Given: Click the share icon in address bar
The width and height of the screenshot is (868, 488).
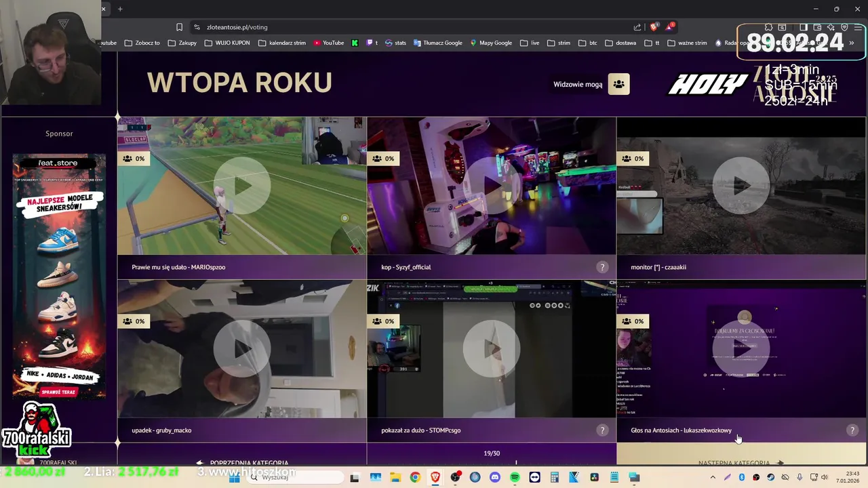Looking at the screenshot, I should tap(637, 27).
